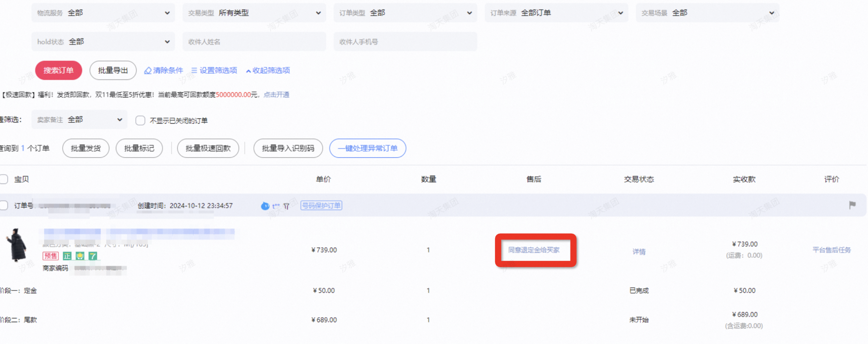Click the green charity bag icon tag

[80, 256]
